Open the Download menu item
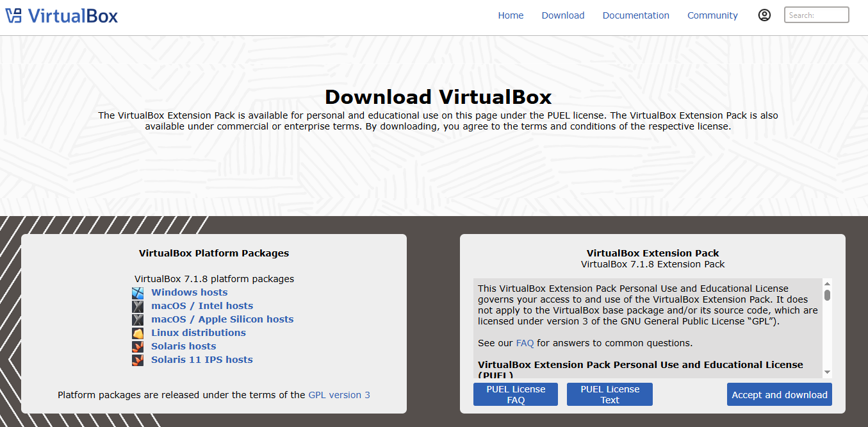The image size is (868, 427). (x=563, y=15)
